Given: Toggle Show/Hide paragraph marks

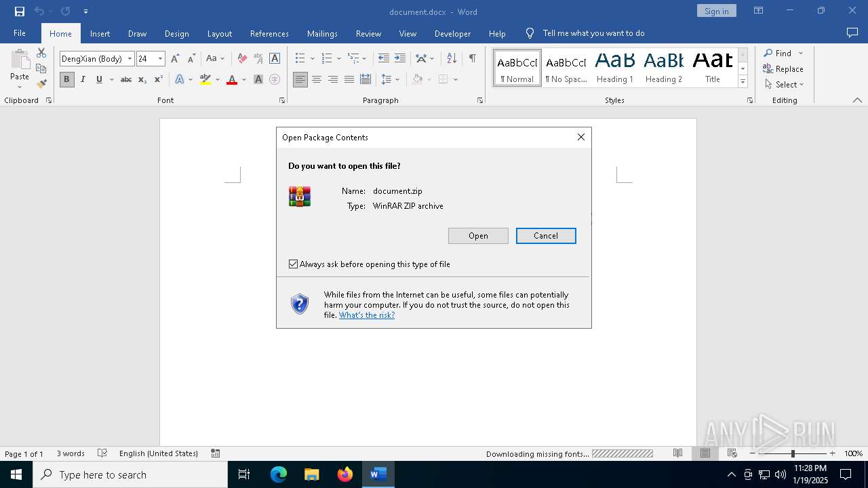Looking at the screenshot, I should (472, 59).
